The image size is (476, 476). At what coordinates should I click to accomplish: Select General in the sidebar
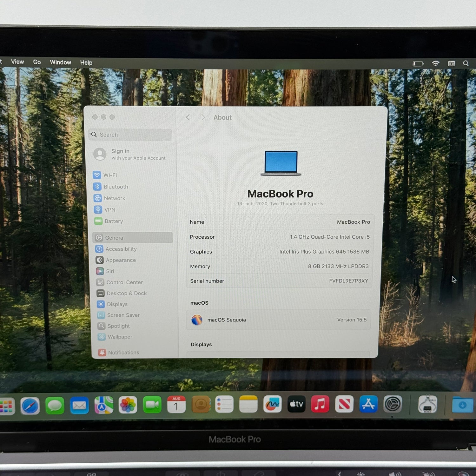133,237
